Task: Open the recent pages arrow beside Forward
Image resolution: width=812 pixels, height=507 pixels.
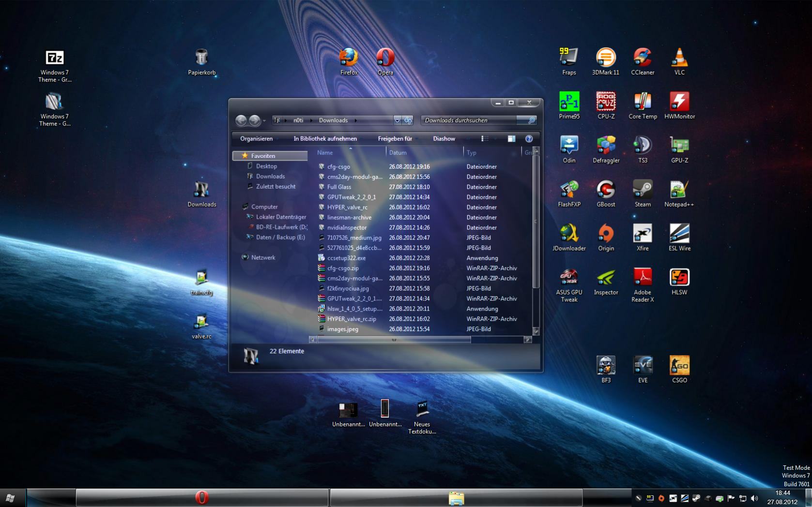Action: tap(264, 120)
